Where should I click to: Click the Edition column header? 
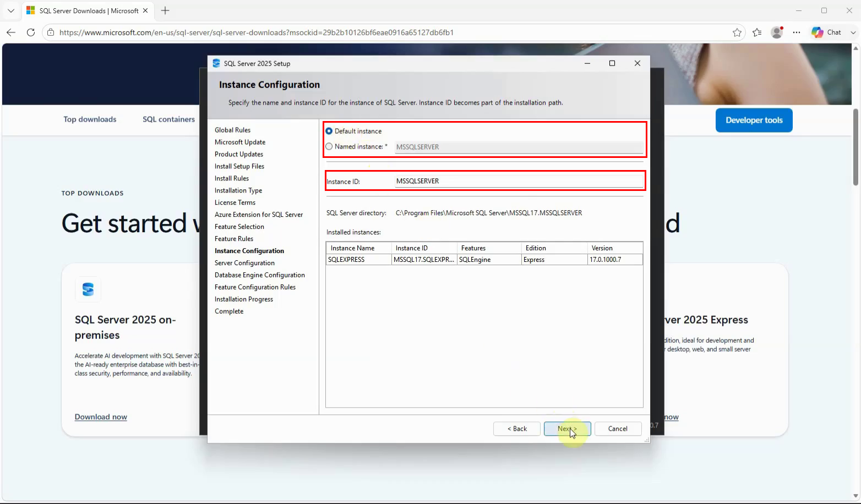click(x=554, y=248)
